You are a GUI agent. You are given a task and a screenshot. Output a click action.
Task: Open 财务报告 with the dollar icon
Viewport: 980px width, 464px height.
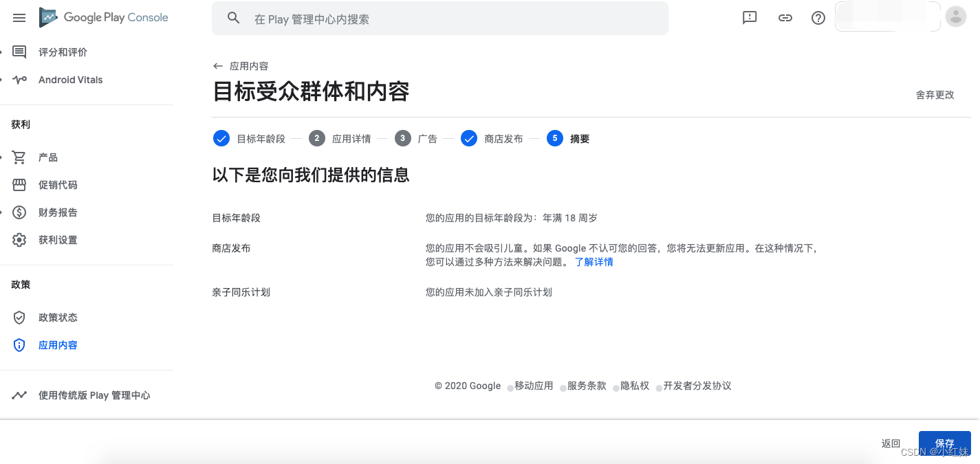pyautogui.click(x=58, y=212)
